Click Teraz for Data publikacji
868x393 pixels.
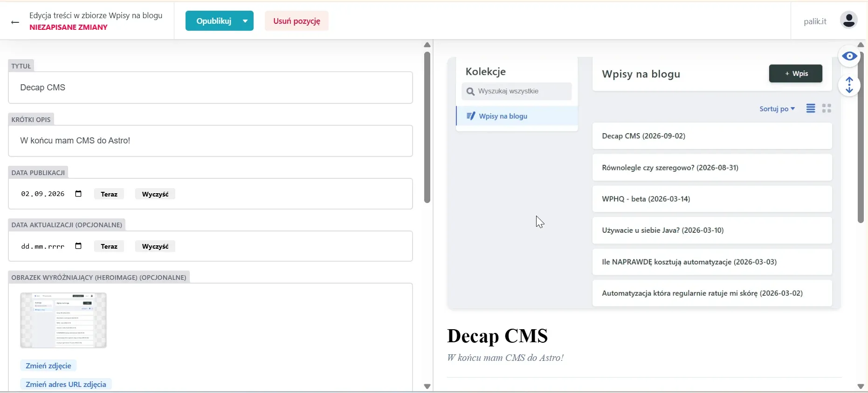click(x=109, y=194)
